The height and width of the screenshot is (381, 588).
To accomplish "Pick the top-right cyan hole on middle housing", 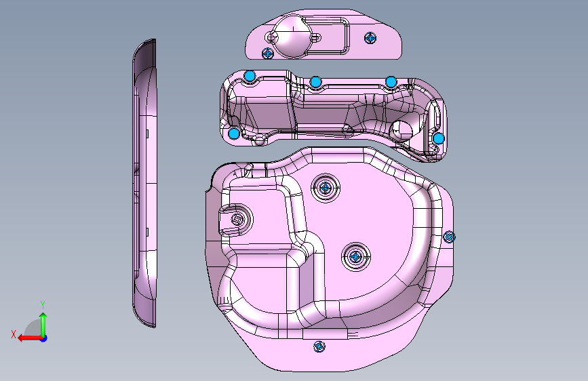I will pos(391,82).
